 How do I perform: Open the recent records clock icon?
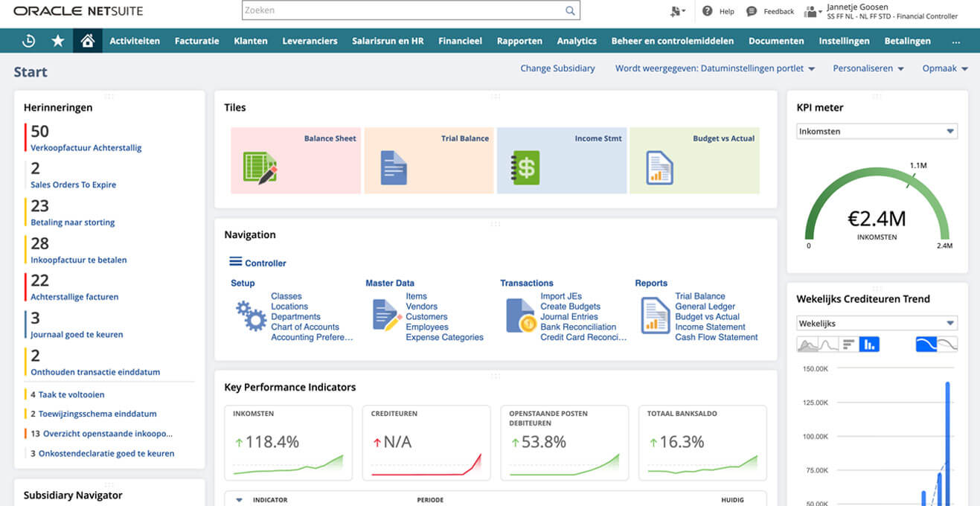pyautogui.click(x=28, y=41)
